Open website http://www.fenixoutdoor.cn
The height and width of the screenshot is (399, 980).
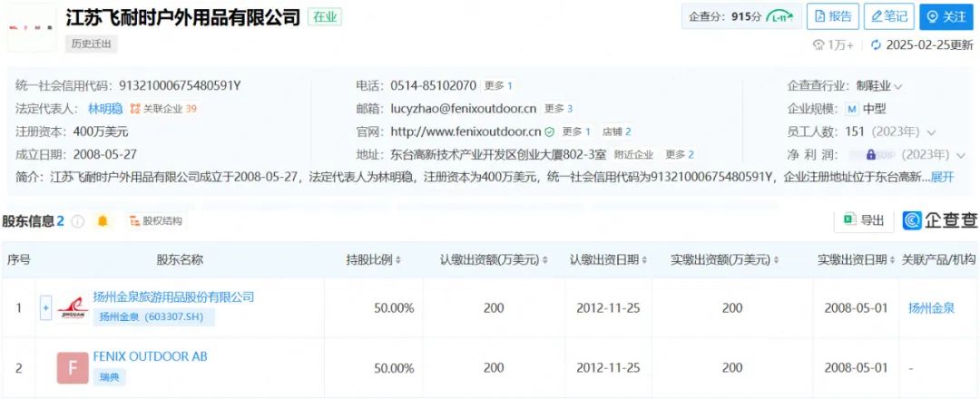[x=465, y=131]
